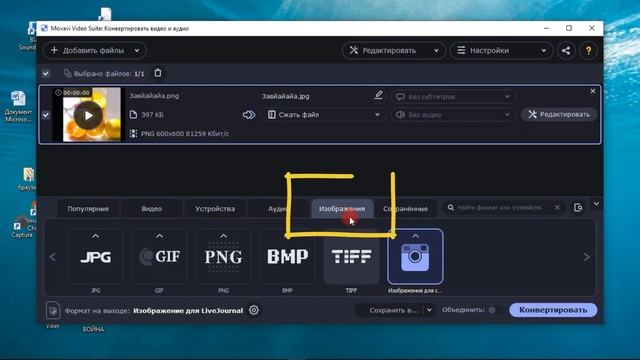Viewport: 640px width, 360px height.
Task: Delete selected files with trash icon
Action: click(158, 73)
